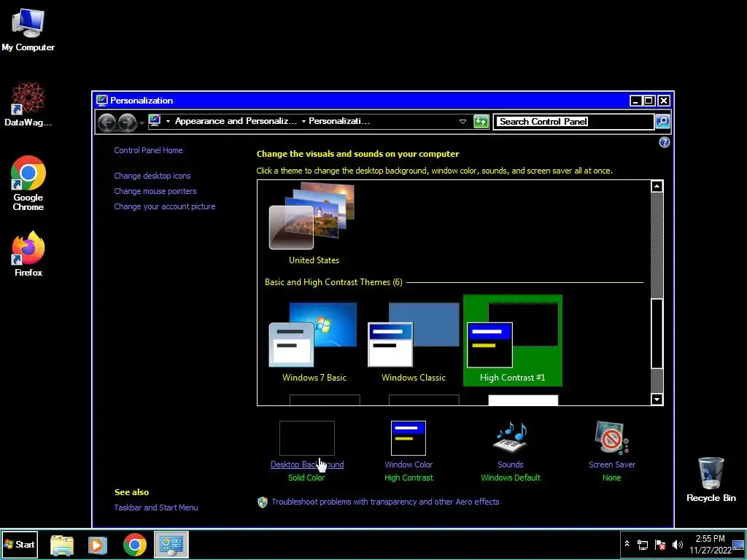Click the Personalization breadcrumb
Screen dimensions: 747x560
tap(339, 121)
